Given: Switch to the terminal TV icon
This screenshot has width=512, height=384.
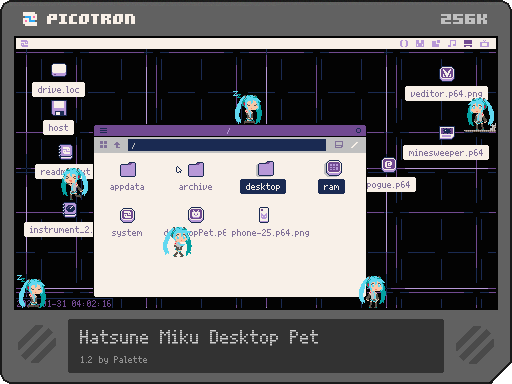Looking at the screenshot, I should point(484,44).
